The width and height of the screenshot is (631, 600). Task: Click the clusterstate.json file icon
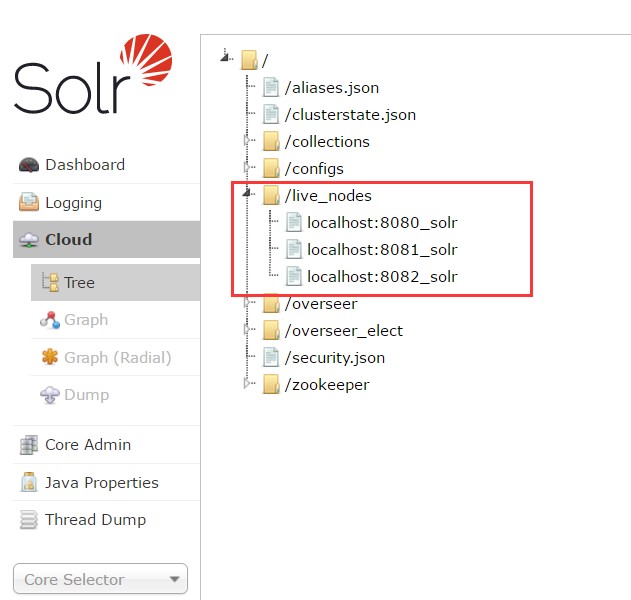point(270,114)
